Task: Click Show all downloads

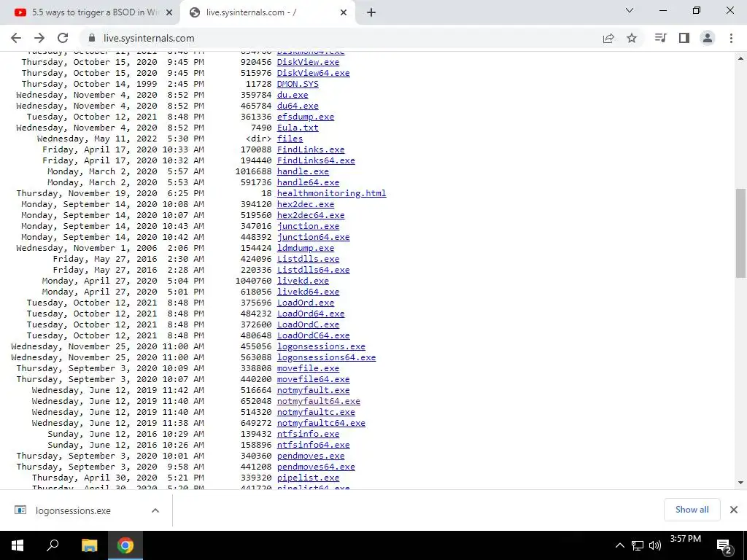Action: [x=692, y=510]
